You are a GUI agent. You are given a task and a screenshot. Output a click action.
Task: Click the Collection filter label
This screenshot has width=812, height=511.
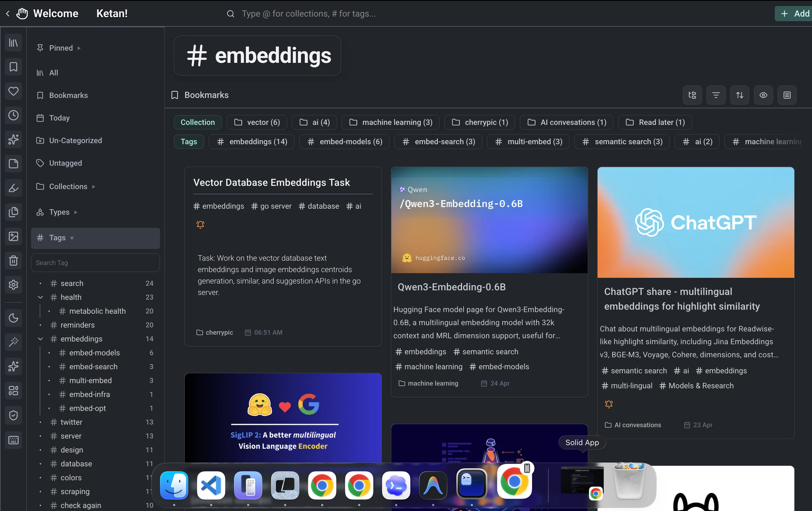pyautogui.click(x=198, y=122)
